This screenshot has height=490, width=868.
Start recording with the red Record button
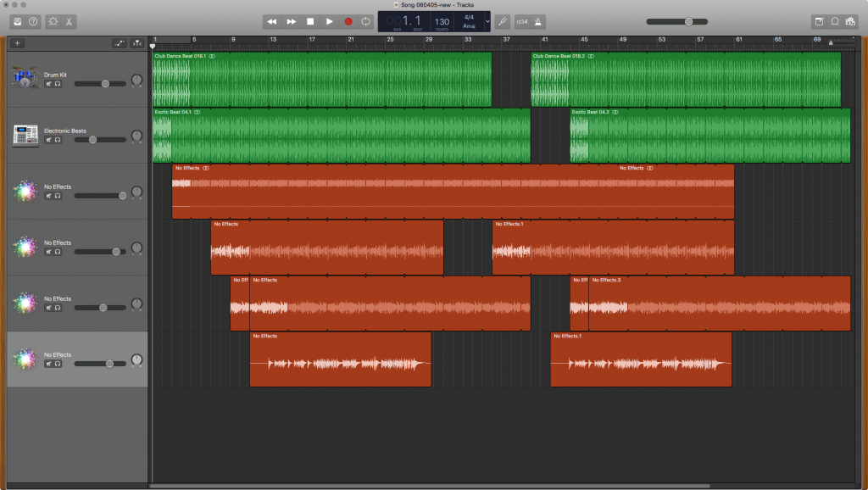point(348,21)
